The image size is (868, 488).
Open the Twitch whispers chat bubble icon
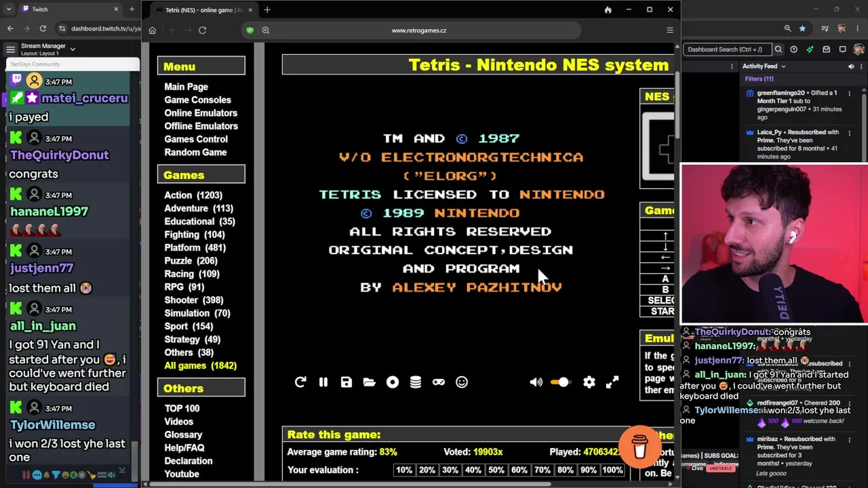pos(842,49)
